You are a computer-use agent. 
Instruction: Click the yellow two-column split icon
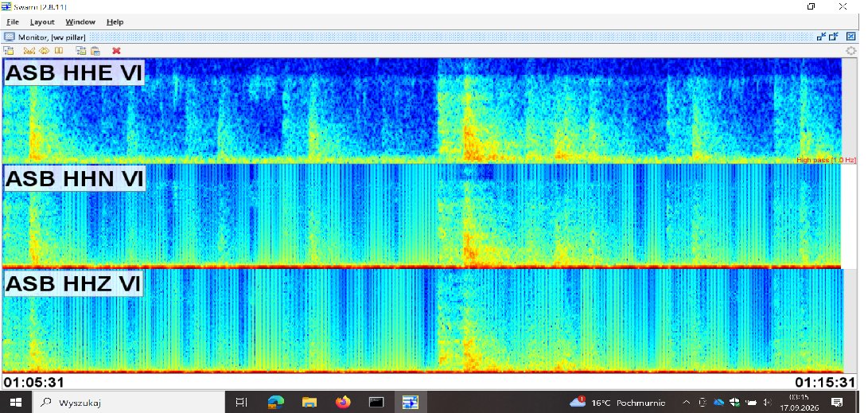[59, 50]
